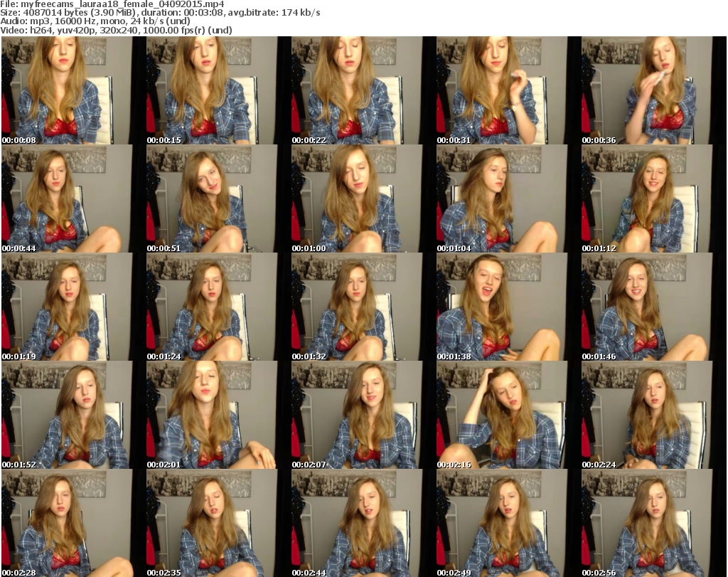Open the thumbnail at 00:01:32
Image resolution: width=728 pixels, height=577 pixels.
(x=363, y=307)
